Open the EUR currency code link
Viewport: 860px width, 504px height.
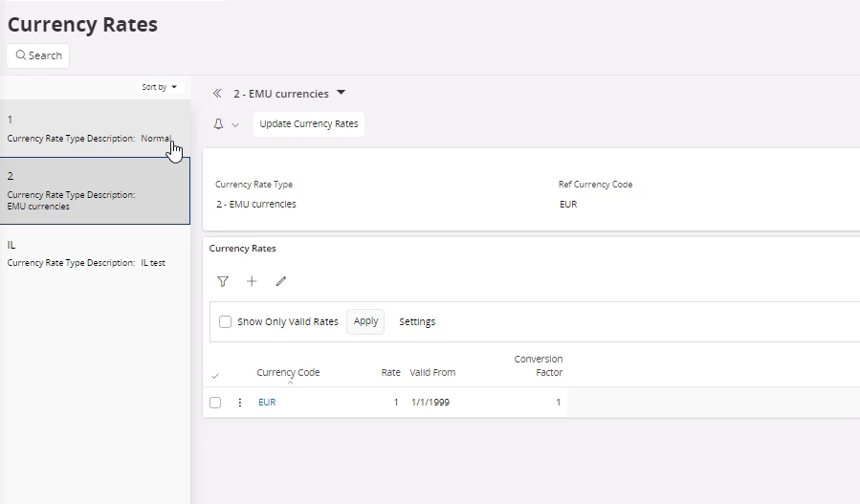click(x=267, y=403)
